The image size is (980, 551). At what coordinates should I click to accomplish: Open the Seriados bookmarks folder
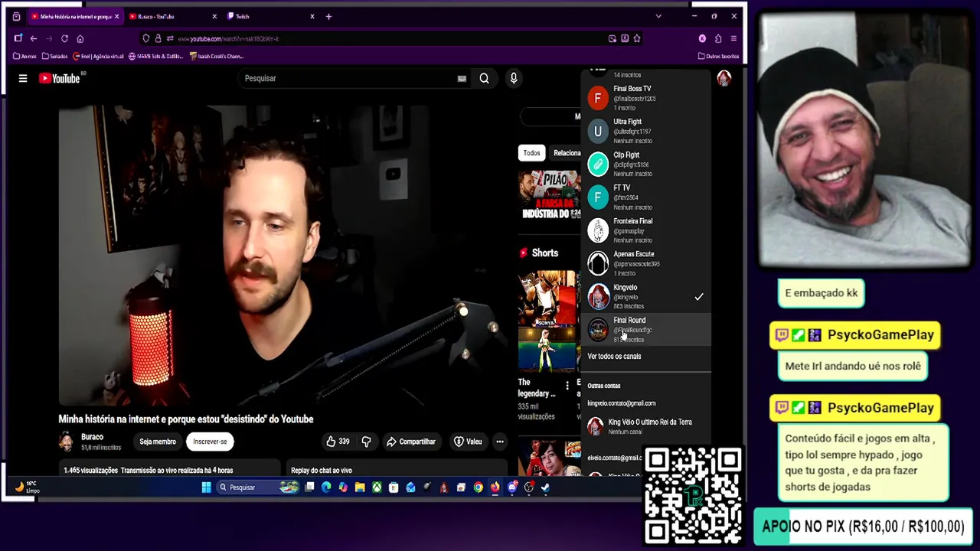(54, 56)
